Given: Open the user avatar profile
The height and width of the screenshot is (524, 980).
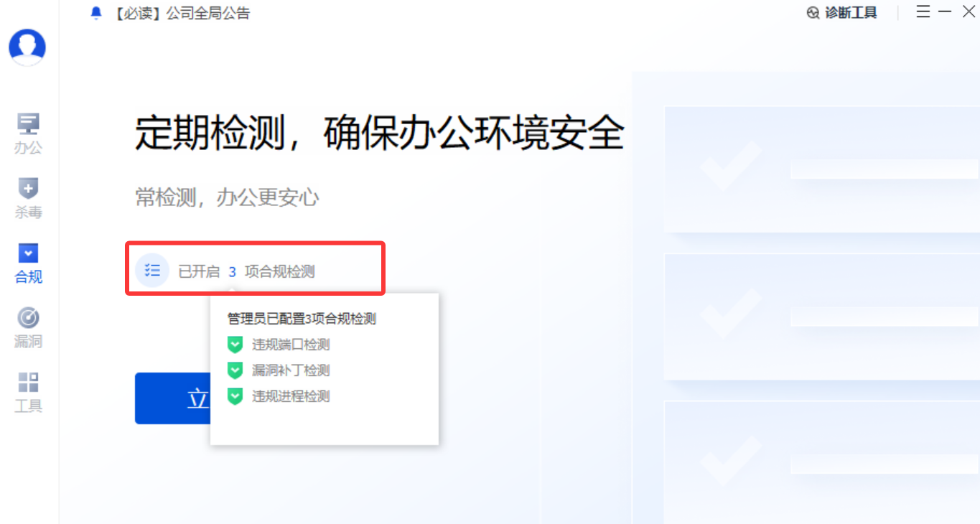Looking at the screenshot, I should (27, 47).
